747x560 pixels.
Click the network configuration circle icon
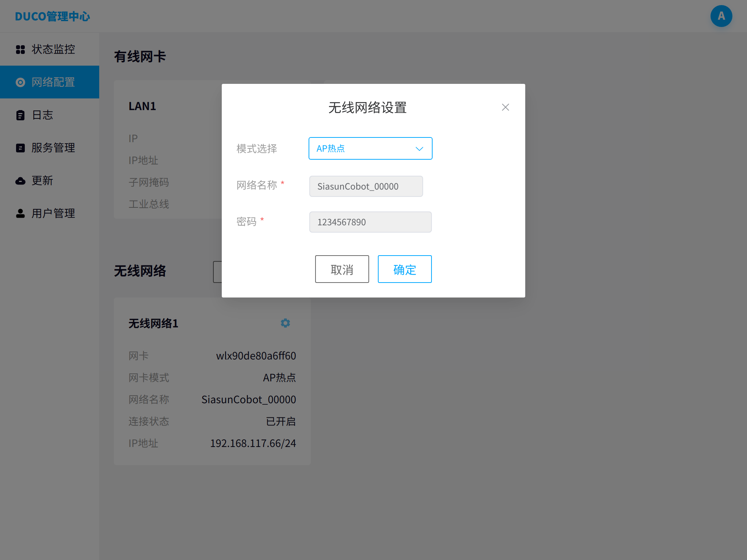pos(20,82)
